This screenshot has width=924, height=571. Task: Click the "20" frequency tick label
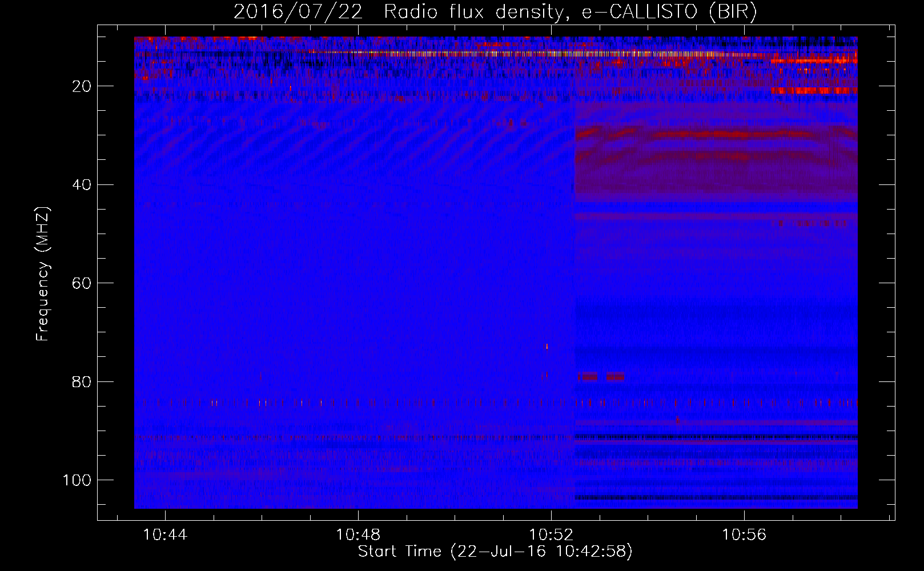click(x=82, y=86)
